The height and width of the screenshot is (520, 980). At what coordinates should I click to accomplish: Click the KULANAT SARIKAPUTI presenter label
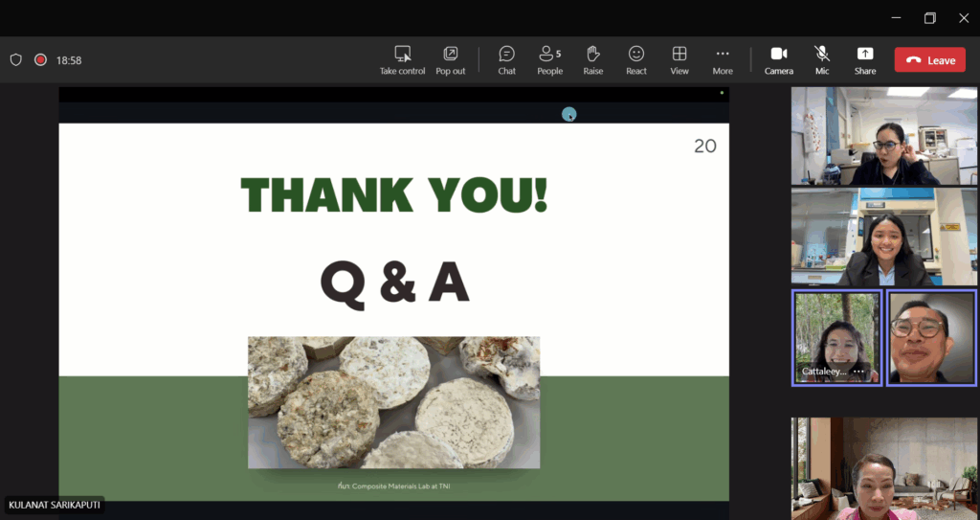53,505
